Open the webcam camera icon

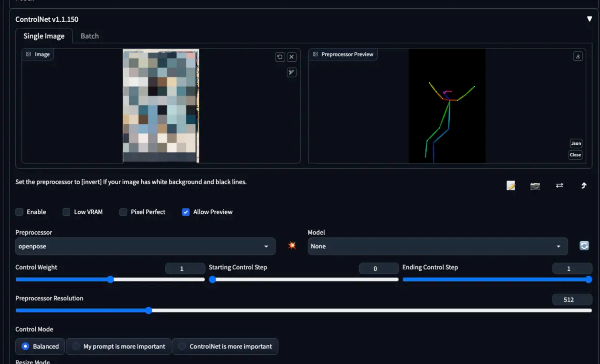coord(535,186)
